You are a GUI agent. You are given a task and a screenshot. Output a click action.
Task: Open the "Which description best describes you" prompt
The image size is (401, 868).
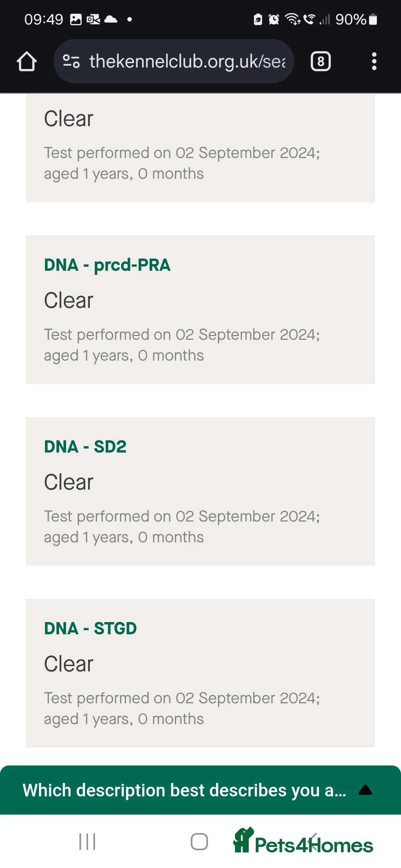[184, 790]
